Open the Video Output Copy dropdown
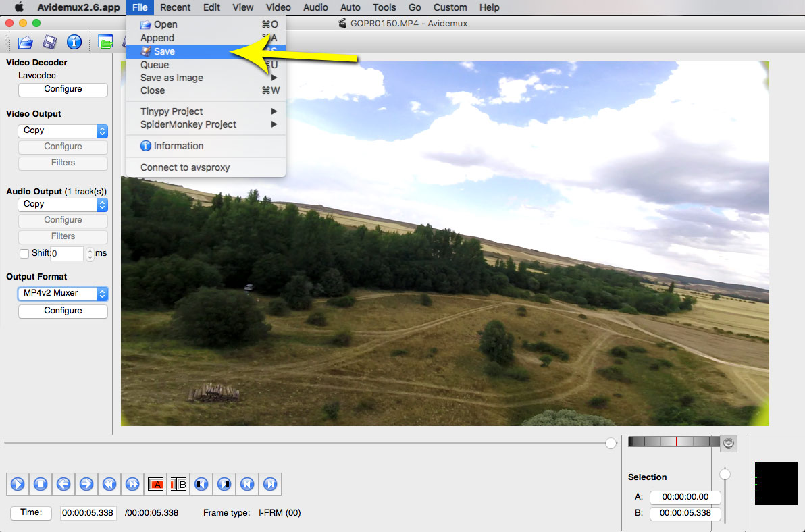805x532 pixels. click(63, 131)
